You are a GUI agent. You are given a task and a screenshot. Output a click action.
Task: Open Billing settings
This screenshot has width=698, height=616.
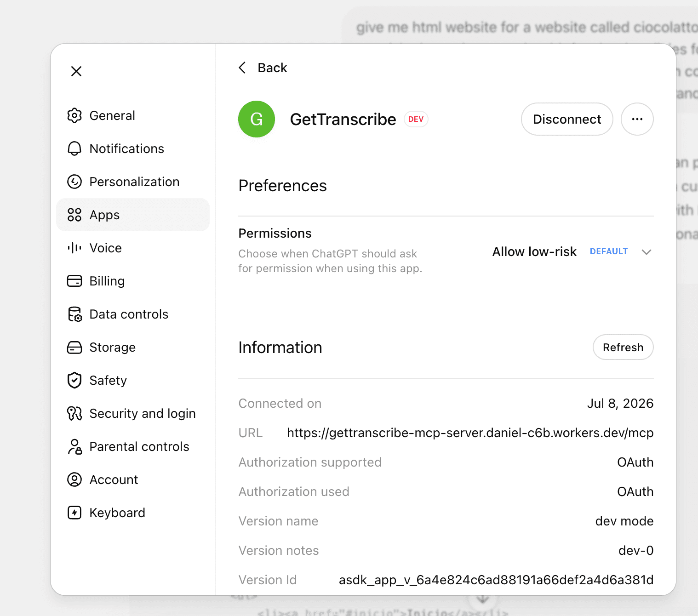click(x=133, y=281)
